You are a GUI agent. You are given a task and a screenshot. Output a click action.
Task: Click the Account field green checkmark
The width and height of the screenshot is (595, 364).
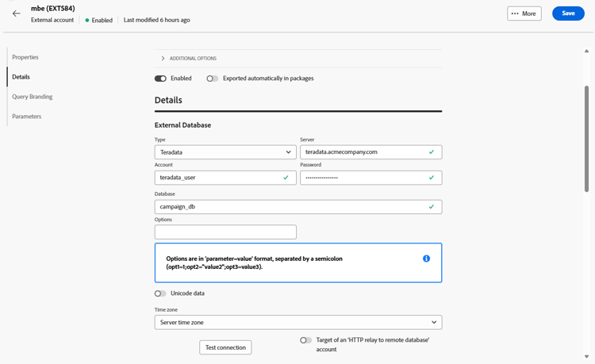tap(286, 178)
